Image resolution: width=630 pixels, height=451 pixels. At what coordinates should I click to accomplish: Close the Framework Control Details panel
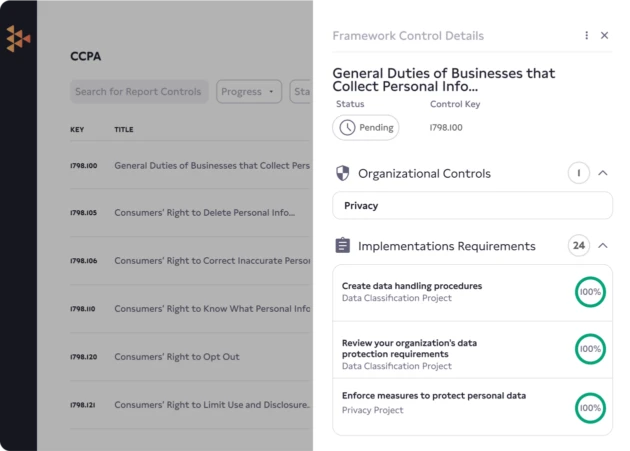coord(604,35)
